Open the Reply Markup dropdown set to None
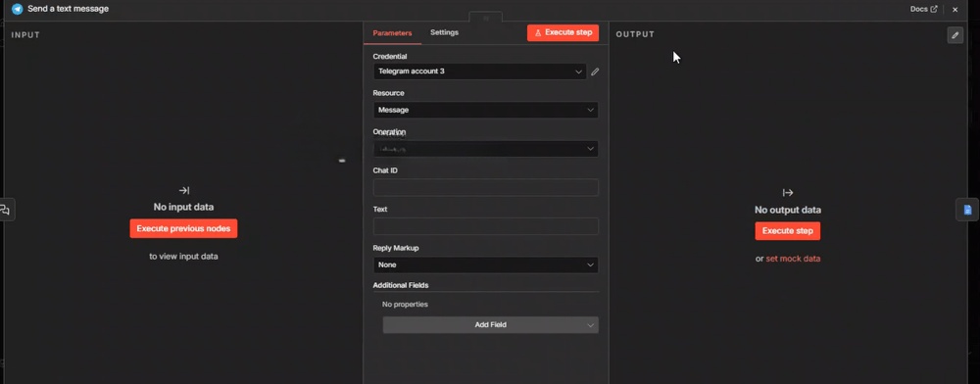This screenshot has height=384, width=980. coord(486,264)
